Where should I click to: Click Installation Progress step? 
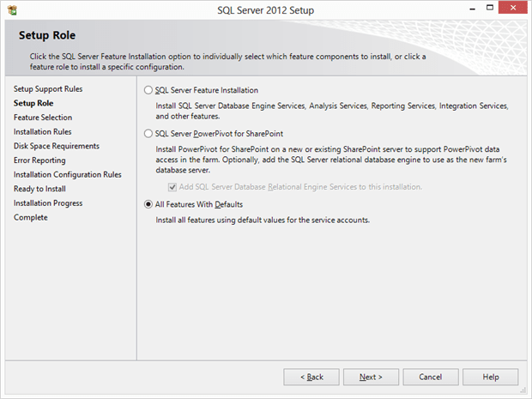click(x=48, y=203)
